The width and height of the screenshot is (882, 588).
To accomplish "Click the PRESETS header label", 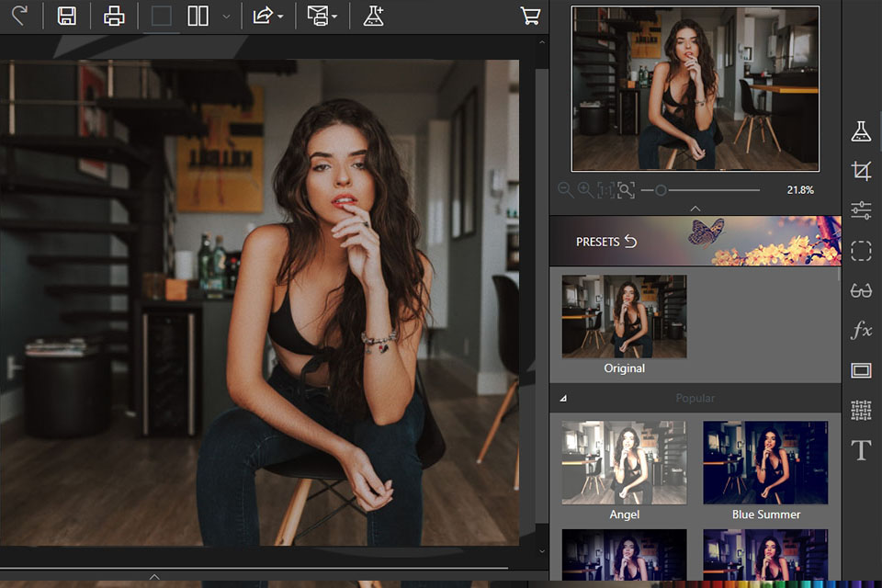I will click(x=597, y=242).
